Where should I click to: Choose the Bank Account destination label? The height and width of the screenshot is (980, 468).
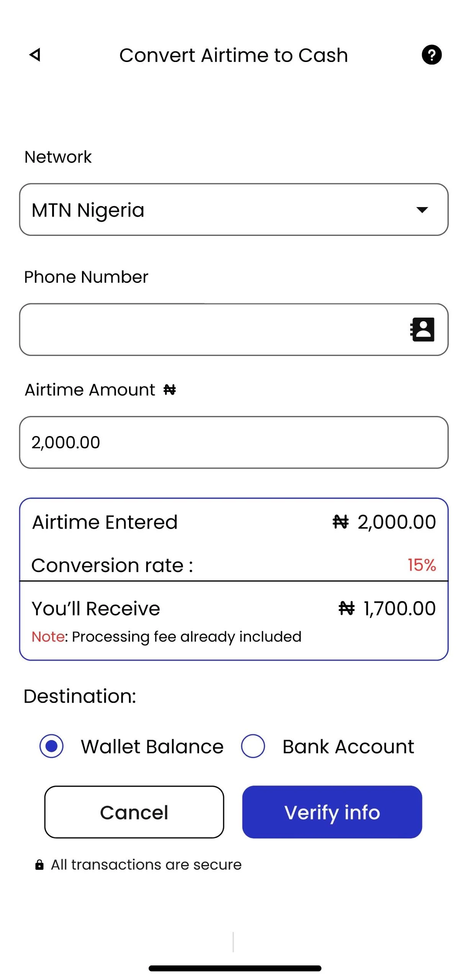[348, 746]
